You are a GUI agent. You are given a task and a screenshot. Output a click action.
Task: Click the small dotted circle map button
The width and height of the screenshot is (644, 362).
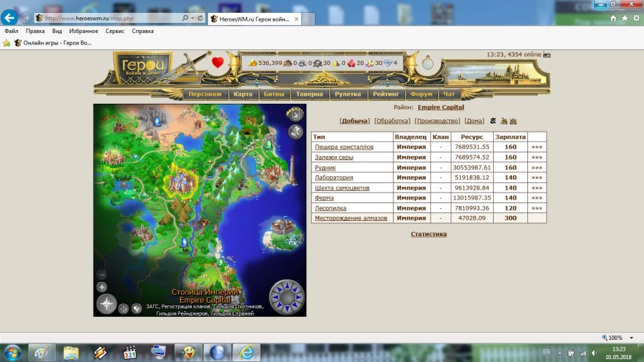[123, 308]
